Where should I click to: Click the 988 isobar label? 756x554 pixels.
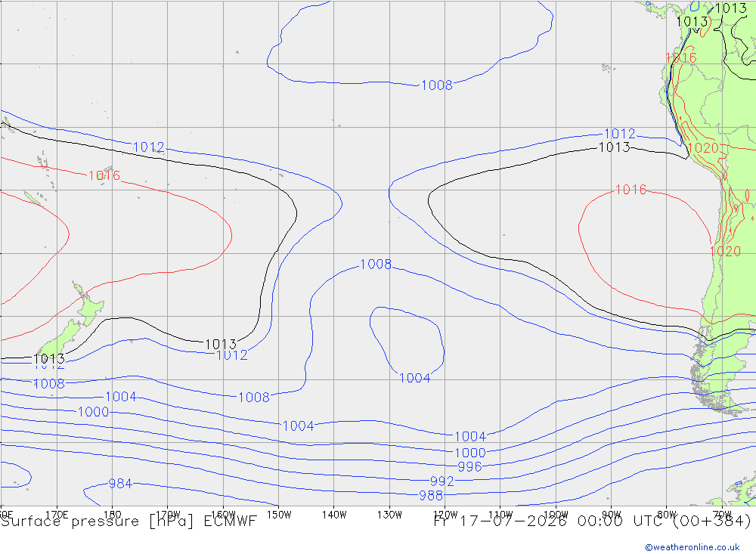[431, 495]
